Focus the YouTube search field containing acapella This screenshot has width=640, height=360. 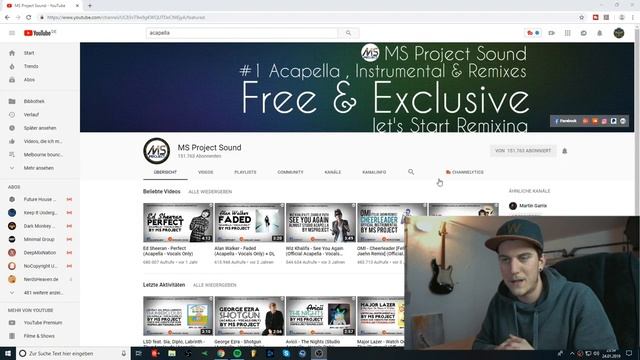click(242, 33)
